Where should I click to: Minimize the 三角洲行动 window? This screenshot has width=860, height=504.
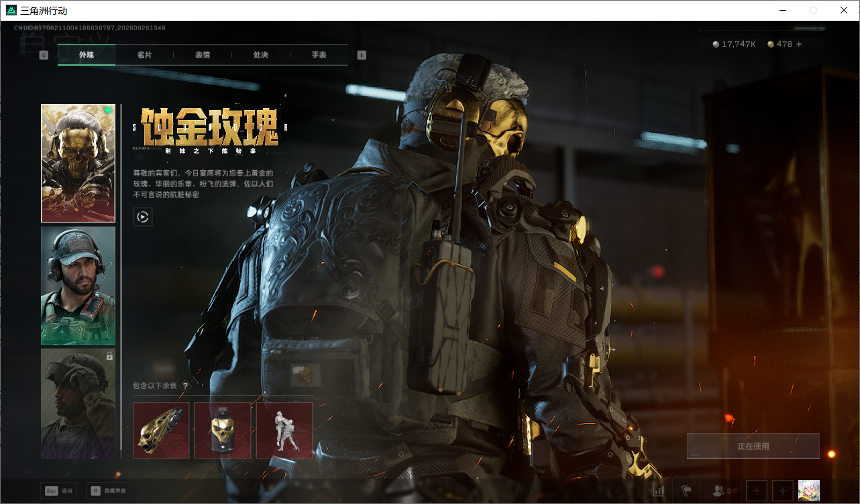coord(782,11)
